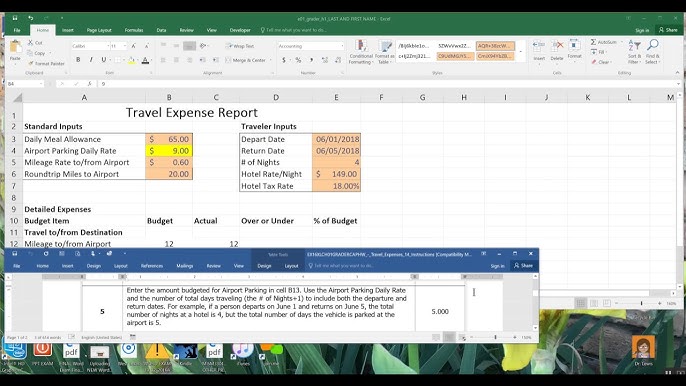686x386 pixels.
Task: Click the Share button in Excel
Action: [668, 30]
